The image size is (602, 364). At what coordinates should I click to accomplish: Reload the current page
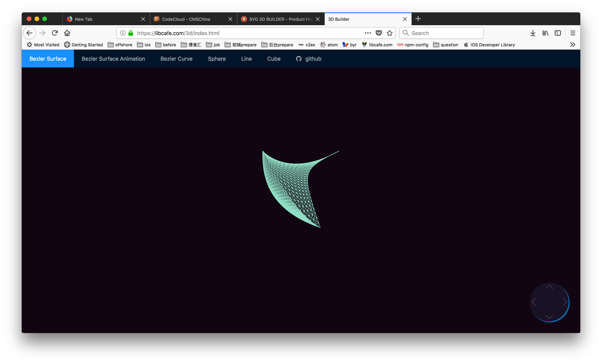[x=55, y=33]
